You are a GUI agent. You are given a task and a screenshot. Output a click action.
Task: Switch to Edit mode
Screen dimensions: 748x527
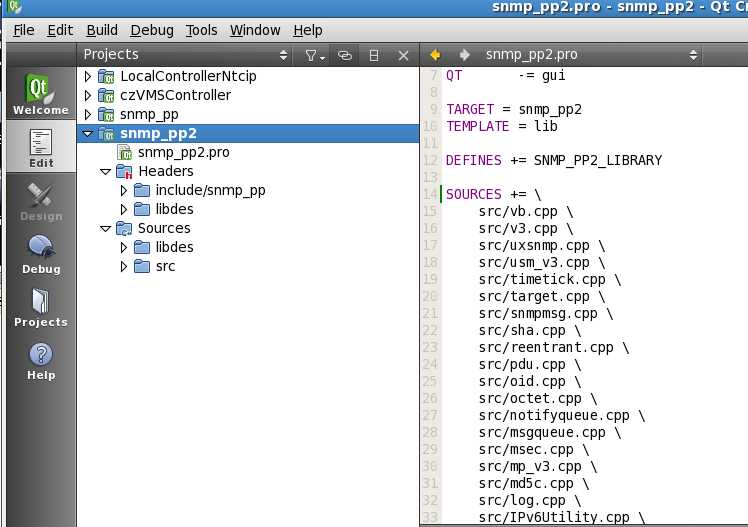click(41, 147)
